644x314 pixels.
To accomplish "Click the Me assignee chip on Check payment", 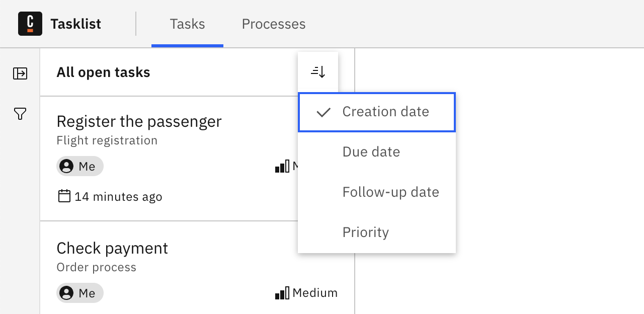I will point(80,292).
